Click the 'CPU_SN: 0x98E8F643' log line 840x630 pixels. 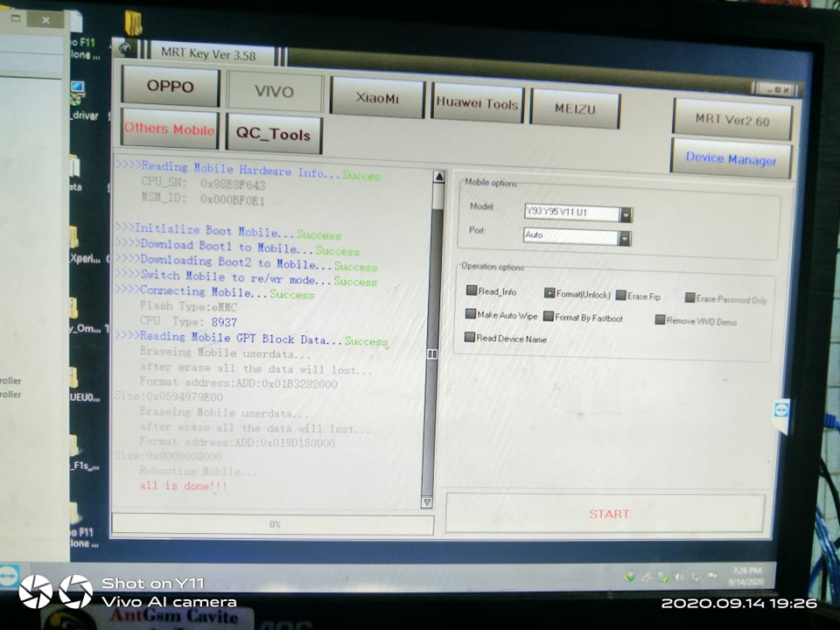(203, 184)
